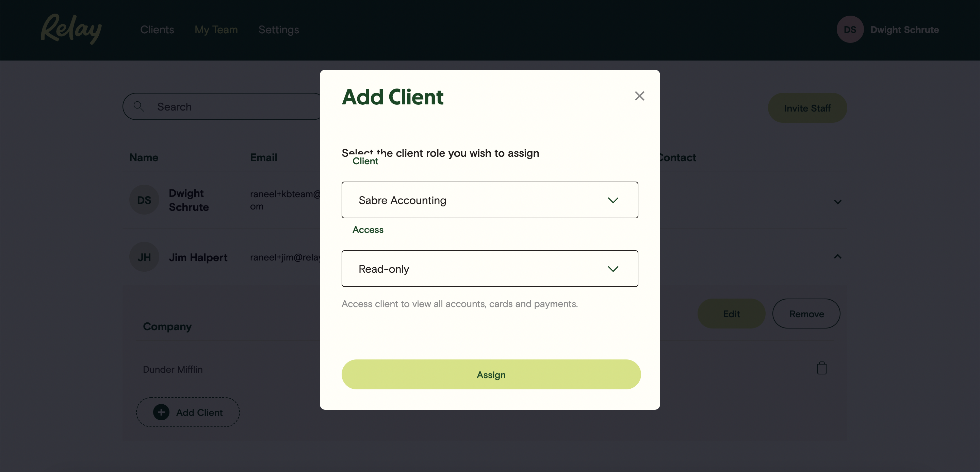Click the Company column header
Screen dimensions: 980x472
coord(167,326)
